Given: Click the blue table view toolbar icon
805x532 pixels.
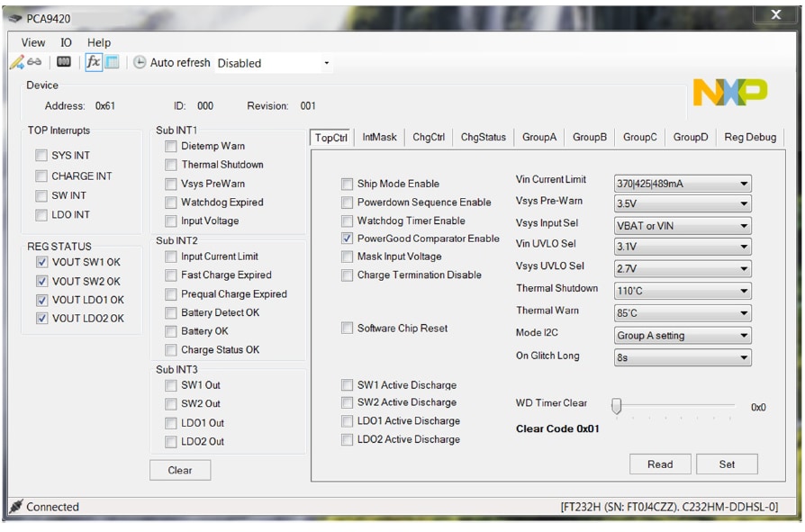Looking at the screenshot, I should tap(112, 62).
